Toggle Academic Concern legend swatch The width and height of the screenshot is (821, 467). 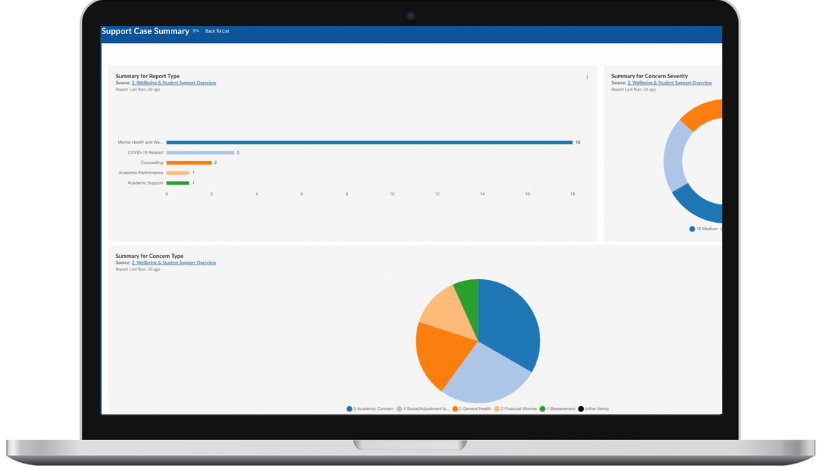pyautogui.click(x=350, y=409)
